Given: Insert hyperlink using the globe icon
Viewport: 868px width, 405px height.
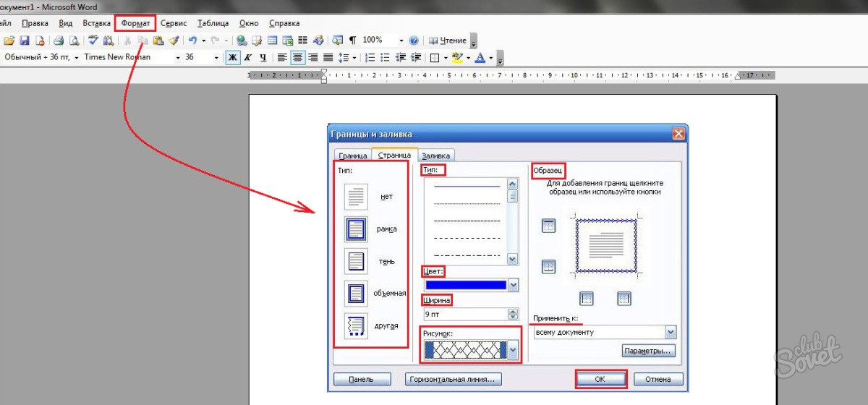Looking at the screenshot, I should pyautogui.click(x=242, y=40).
